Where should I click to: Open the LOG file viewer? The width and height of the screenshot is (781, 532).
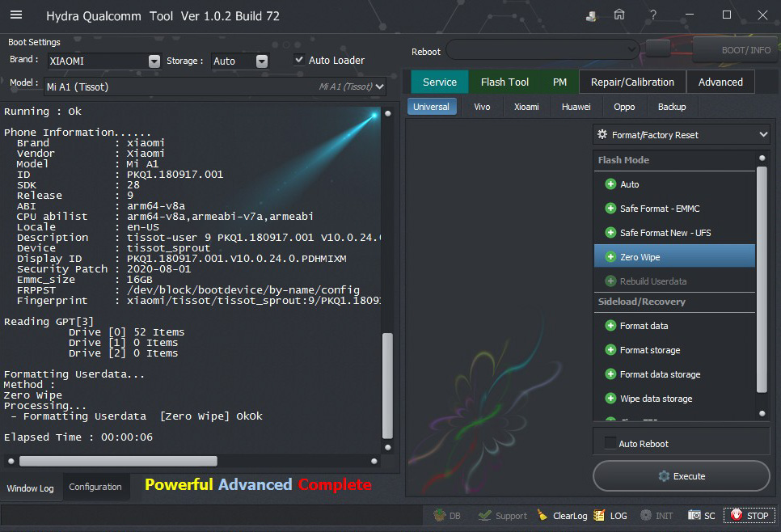610,515
